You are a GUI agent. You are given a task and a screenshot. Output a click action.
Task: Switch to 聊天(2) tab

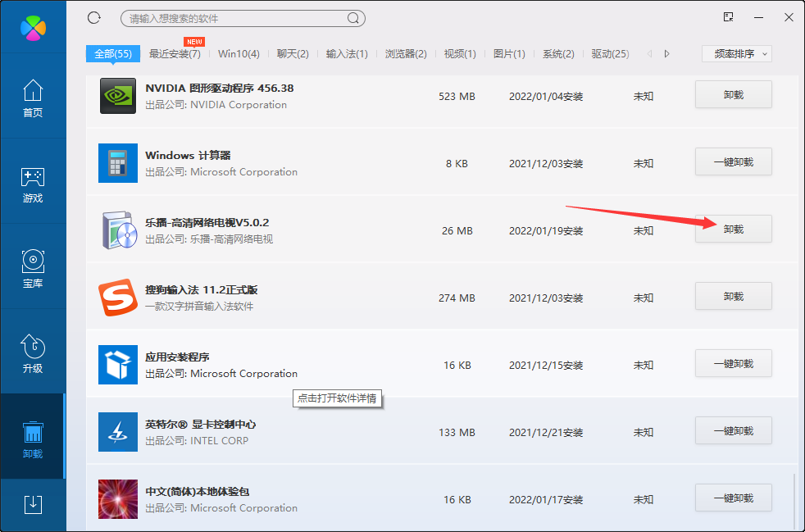click(x=293, y=54)
